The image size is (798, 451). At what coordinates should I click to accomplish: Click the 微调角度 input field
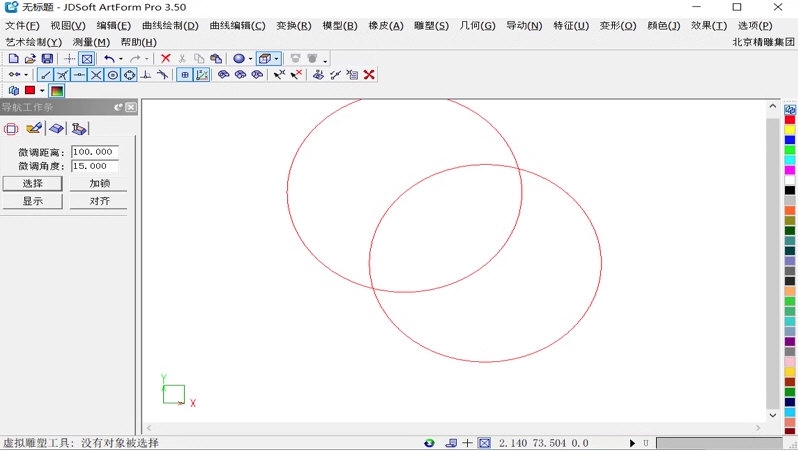point(95,166)
